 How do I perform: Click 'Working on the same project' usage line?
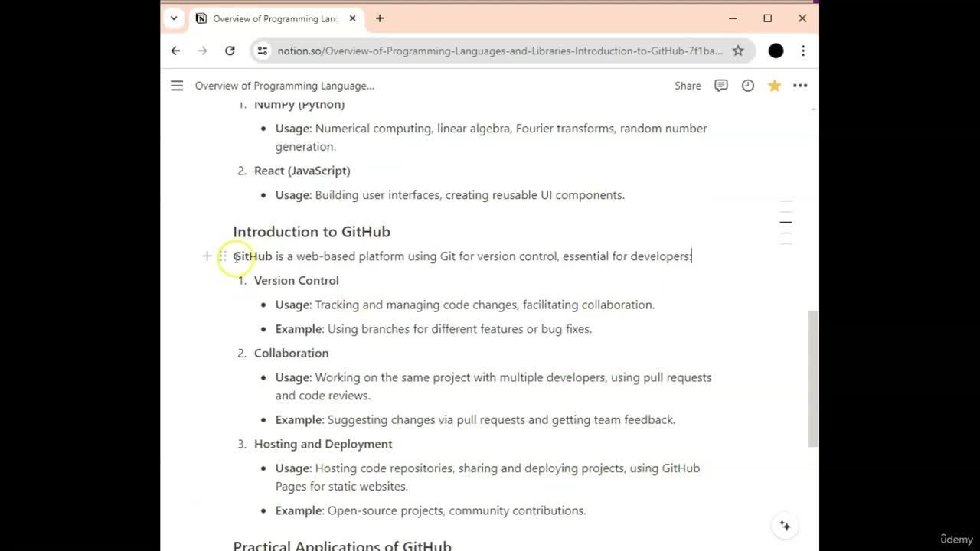[x=494, y=386]
